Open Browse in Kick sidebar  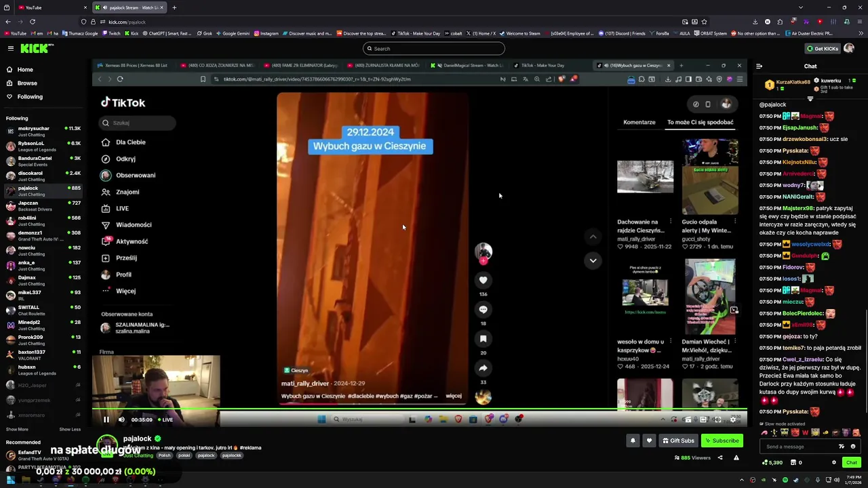coord(27,83)
